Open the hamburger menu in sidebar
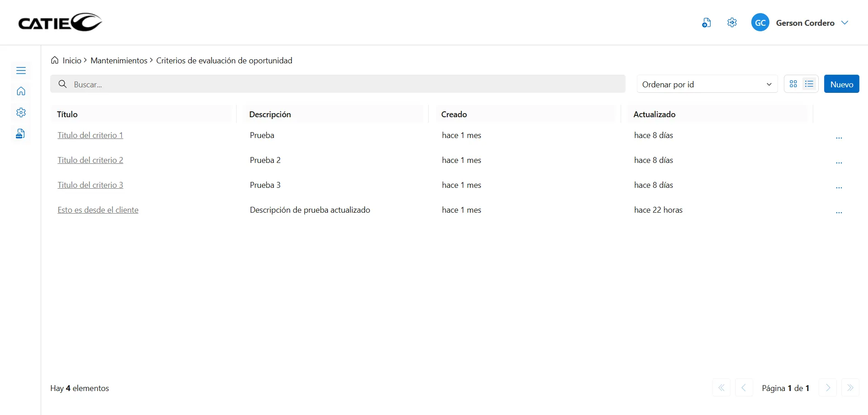This screenshot has width=868, height=415. [21, 71]
